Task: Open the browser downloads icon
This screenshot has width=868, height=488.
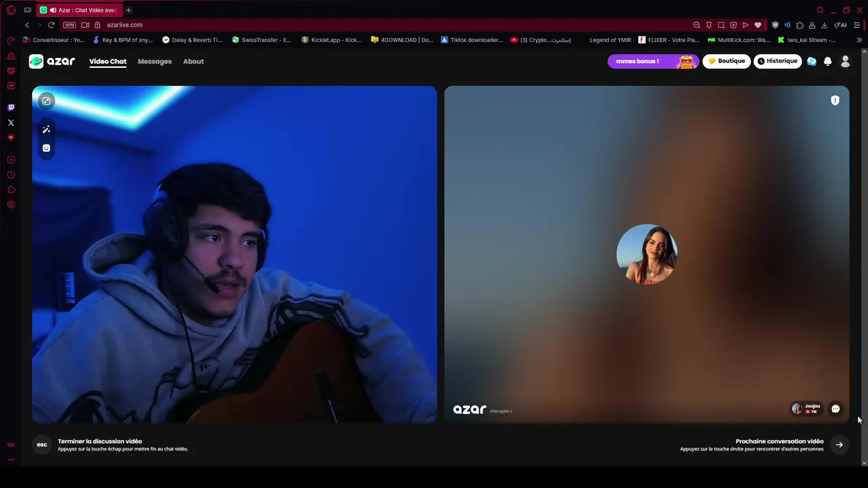Action: 824,25
